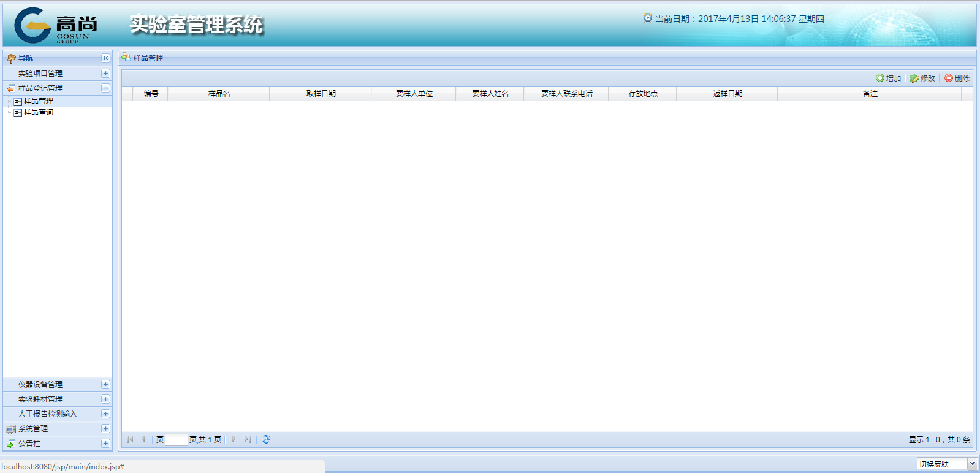Click the 删除 delete button

(957, 79)
